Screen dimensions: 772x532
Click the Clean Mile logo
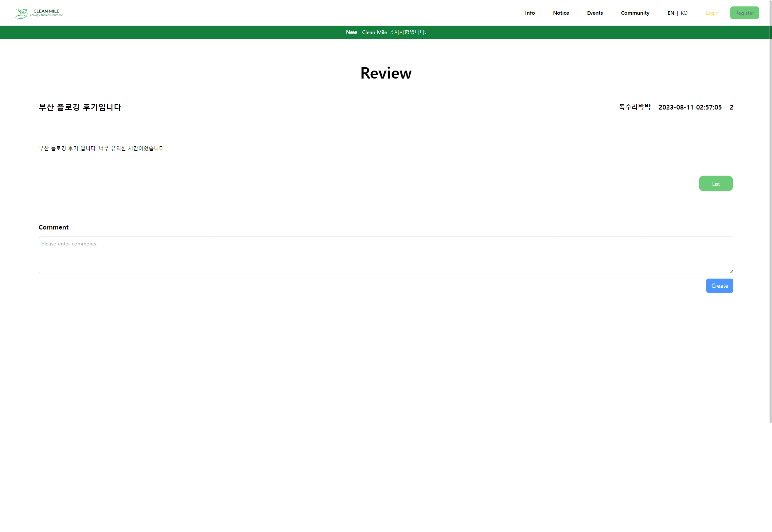click(x=39, y=13)
